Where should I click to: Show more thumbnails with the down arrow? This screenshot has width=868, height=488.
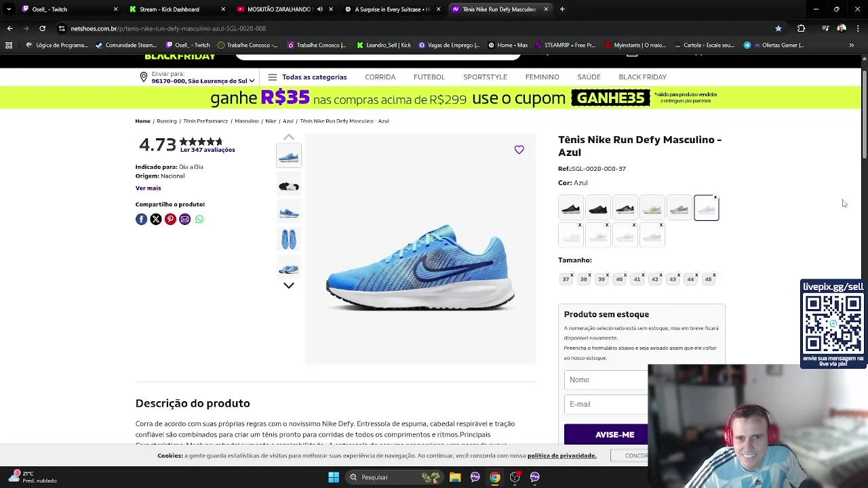[288, 286]
